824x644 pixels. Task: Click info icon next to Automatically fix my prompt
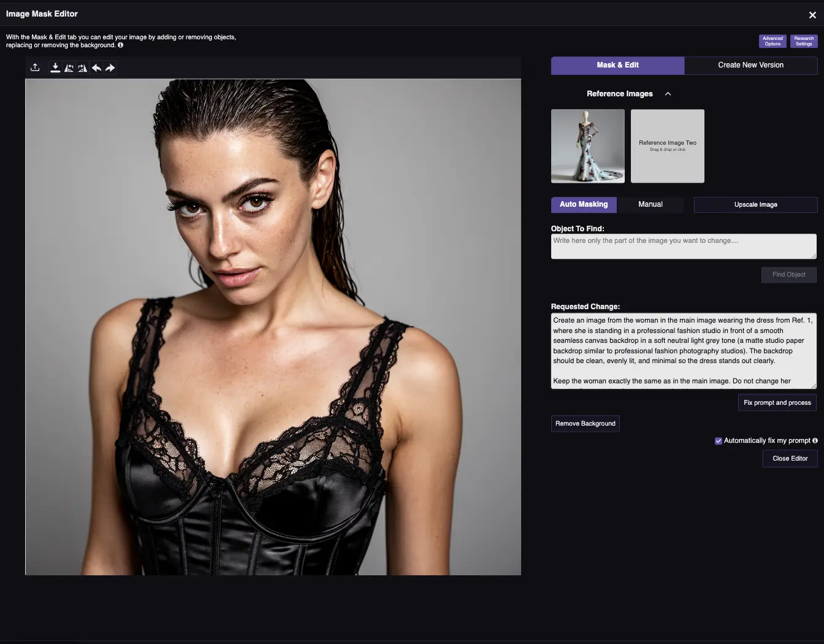815,440
